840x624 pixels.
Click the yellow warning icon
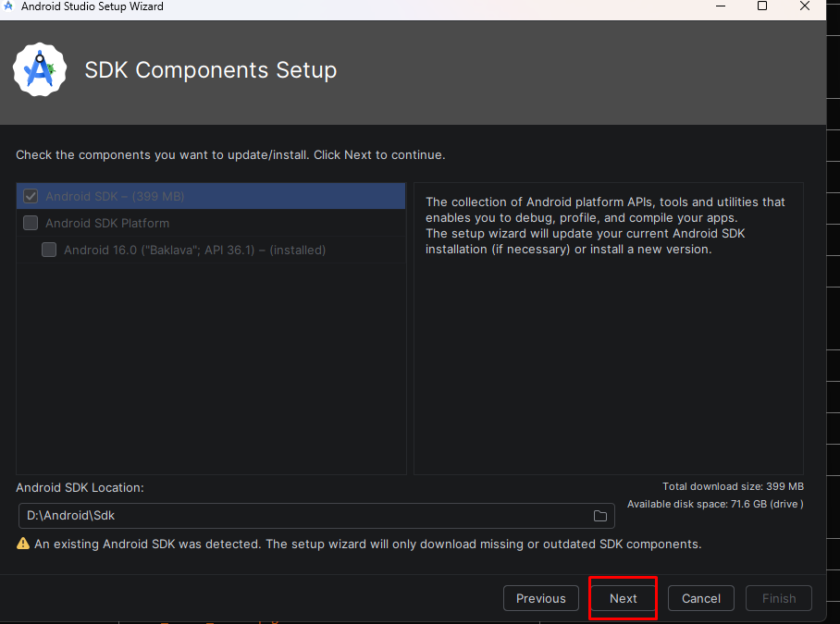click(23, 544)
